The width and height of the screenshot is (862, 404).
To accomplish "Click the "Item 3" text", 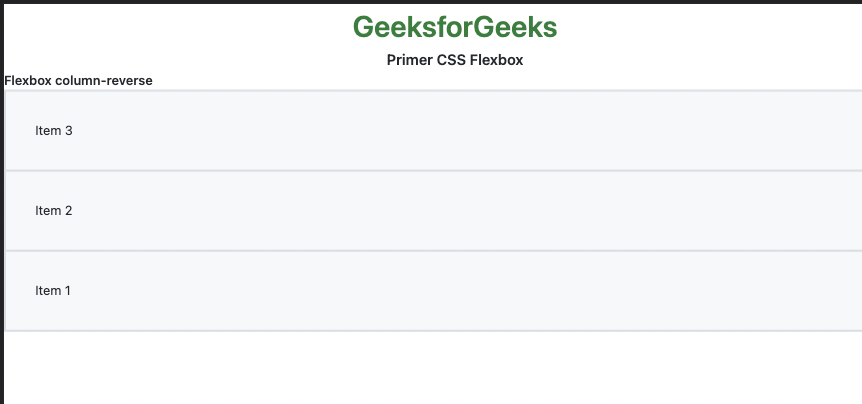I will [54, 131].
